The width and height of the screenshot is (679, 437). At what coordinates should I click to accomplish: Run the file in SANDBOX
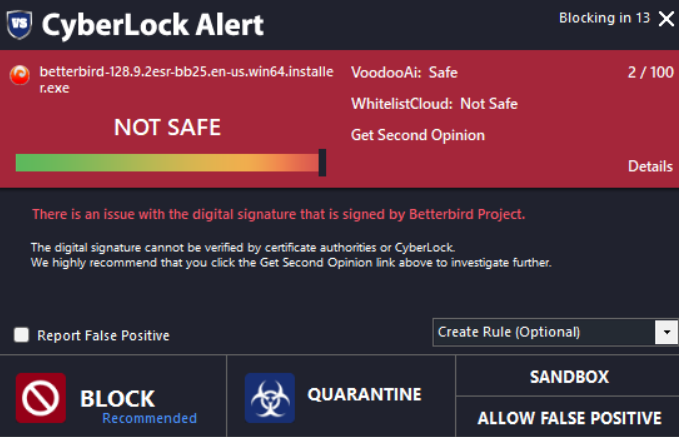(x=568, y=377)
